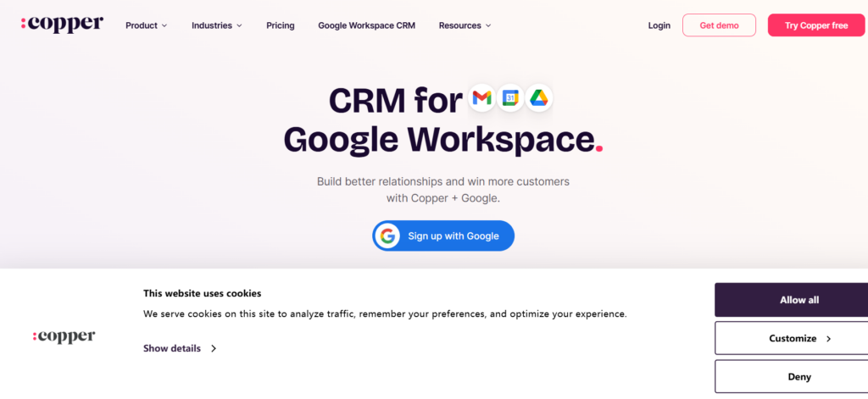Open the Industries dropdown menu
Viewport: 868px width, 399px height.
[x=216, y=25]
